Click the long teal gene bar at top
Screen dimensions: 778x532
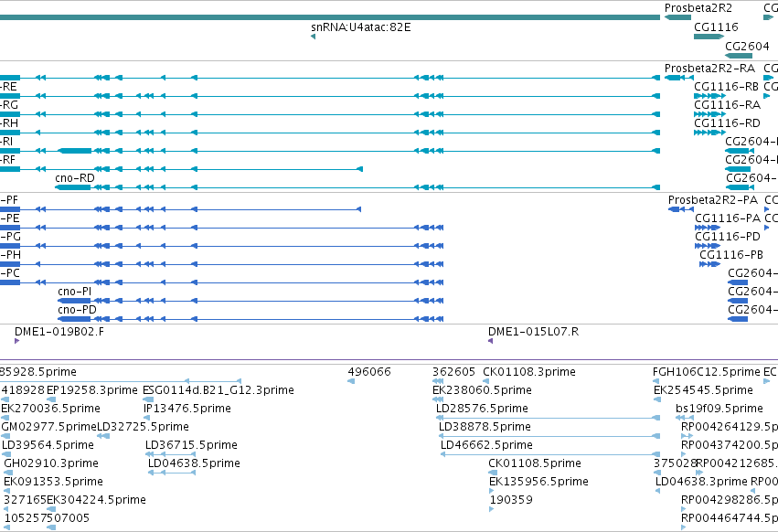click(330, 17)
